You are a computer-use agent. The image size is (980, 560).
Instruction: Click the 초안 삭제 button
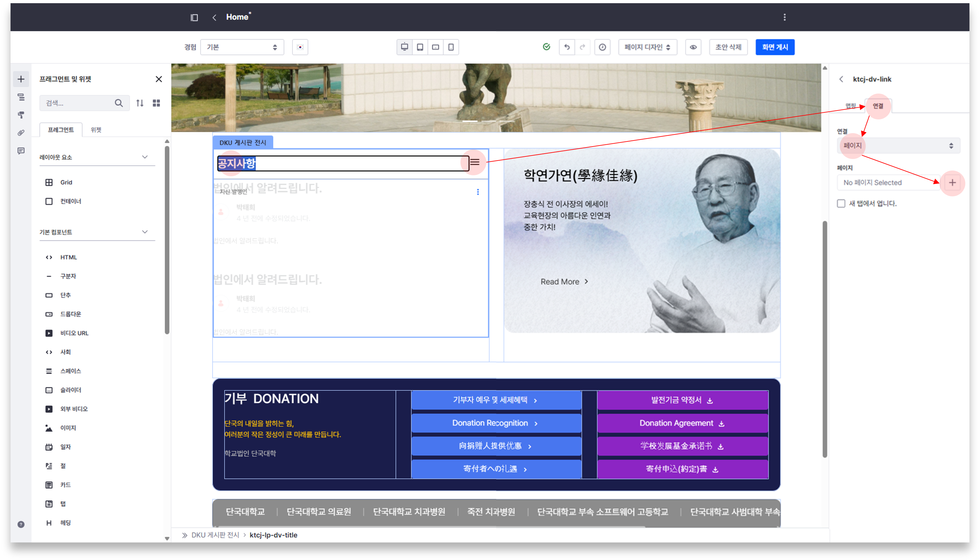click(728, 47)
